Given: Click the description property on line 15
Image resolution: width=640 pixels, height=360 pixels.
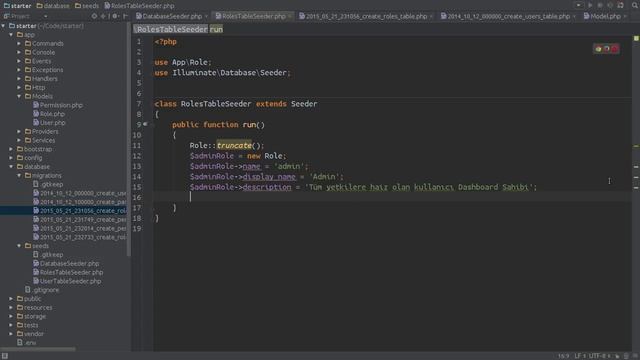Looking at the screenshot, I should (267, 187).
